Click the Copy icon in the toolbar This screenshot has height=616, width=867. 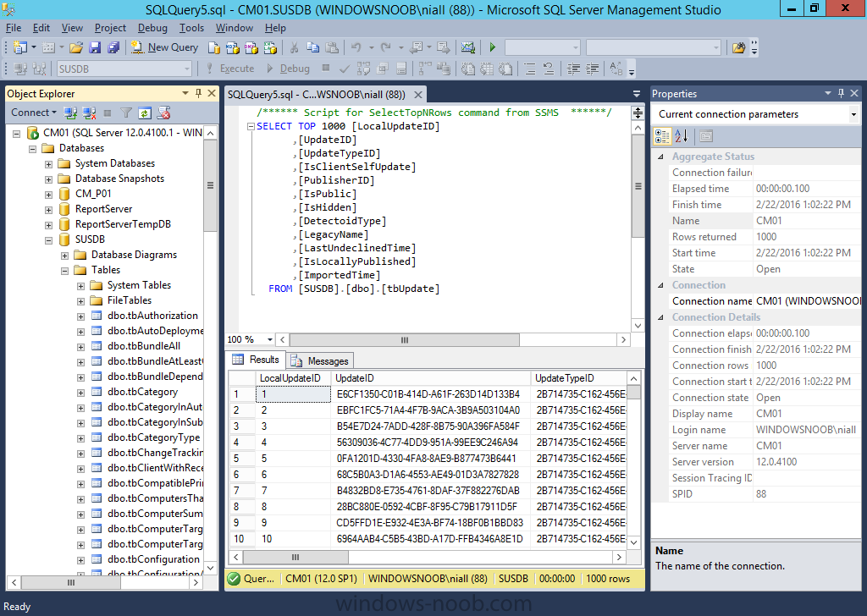click(x=313, y=48)
